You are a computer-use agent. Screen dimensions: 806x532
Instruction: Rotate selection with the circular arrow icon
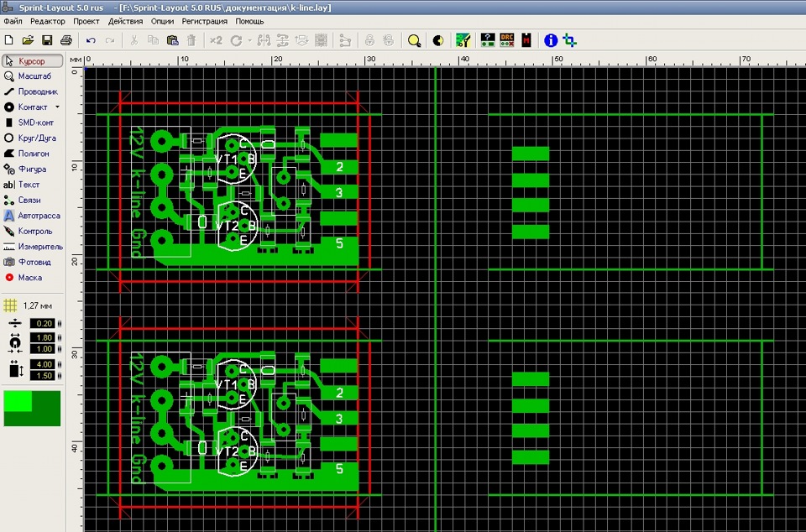pyautogui.click(x=236, y=40)
